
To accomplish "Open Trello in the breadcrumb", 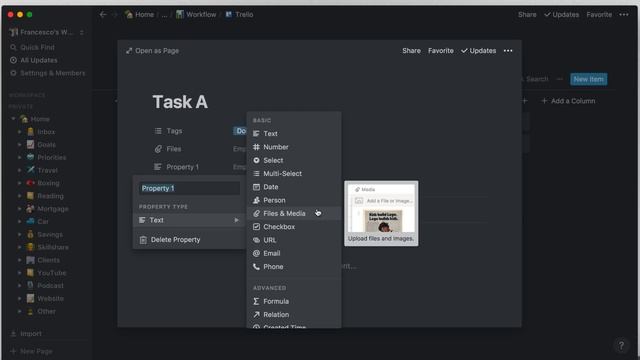I will tap(239, 14).
